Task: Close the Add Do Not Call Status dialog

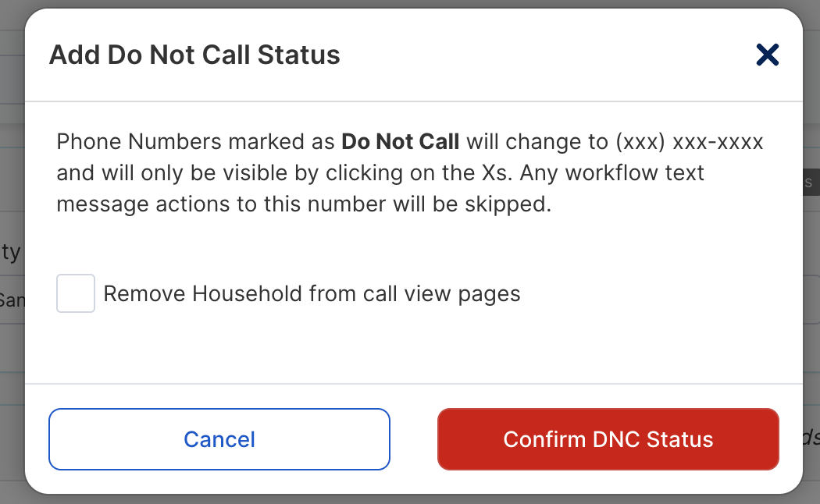Action: point(767,55)
